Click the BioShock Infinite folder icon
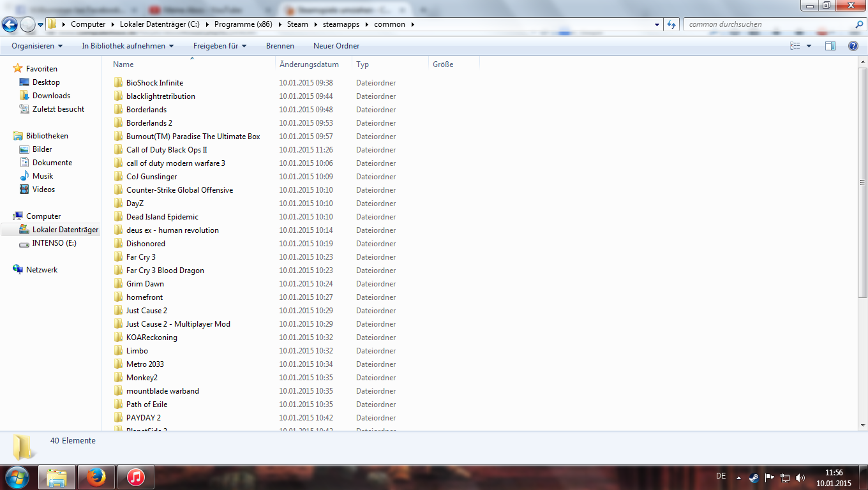This screenshot has height=490, width=868. pyautogui.click(x=118, y=83)
